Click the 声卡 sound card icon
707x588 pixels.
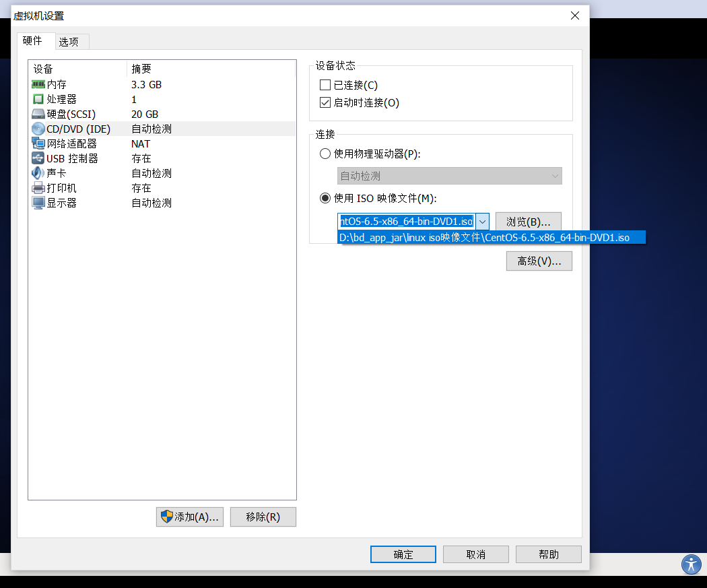click(x=38, y=173)
